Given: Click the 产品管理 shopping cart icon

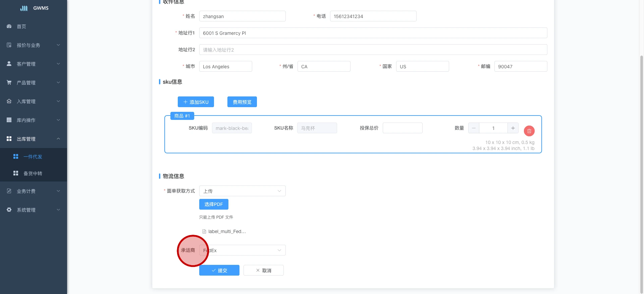Looking at the screenshot, I should point(9,82).
